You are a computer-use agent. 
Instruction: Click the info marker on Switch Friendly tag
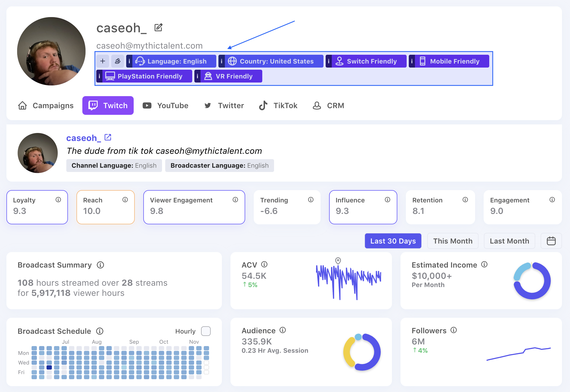tap(329, 61)
